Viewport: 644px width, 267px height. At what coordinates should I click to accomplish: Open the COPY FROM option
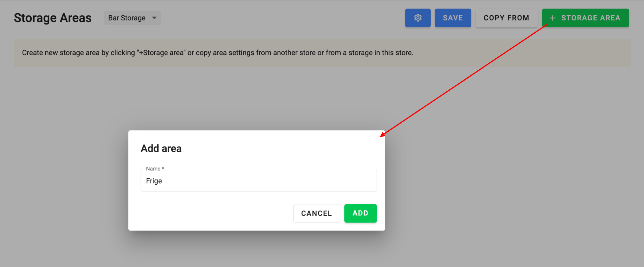[x=506, y=18]
